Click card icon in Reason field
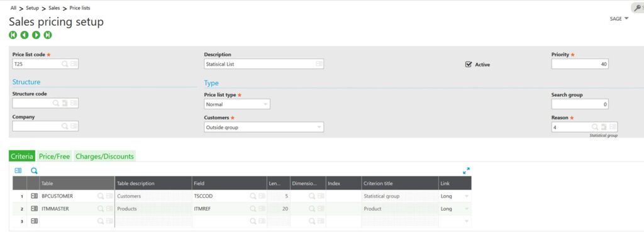Screen dimensions: 644x251 tap(613, 127)
